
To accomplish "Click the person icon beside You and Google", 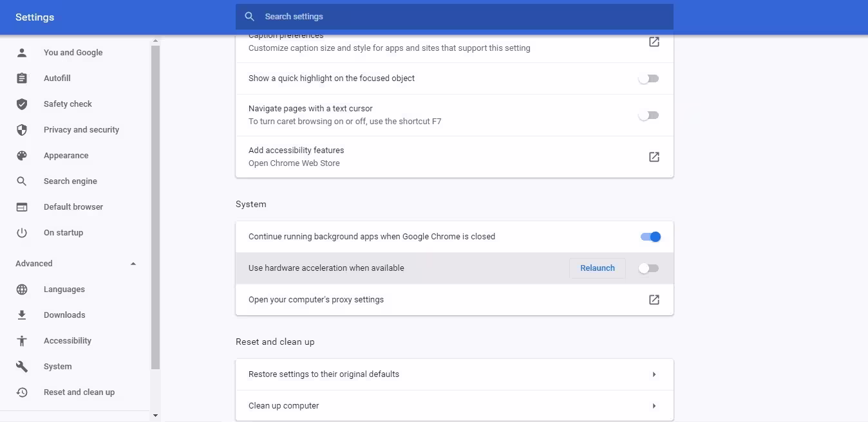I will 22,53.
